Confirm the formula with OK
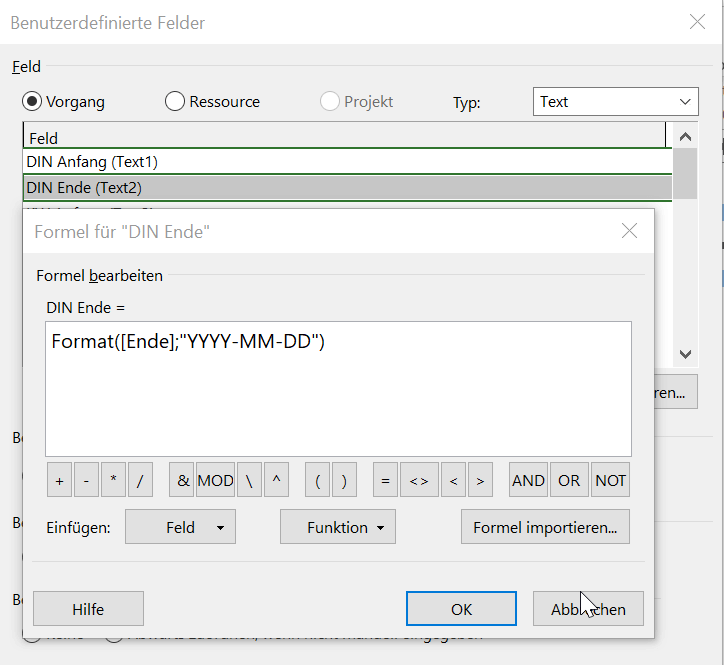Image resolution: width=724 pixels, height=665 pixels. click(461, 608)
